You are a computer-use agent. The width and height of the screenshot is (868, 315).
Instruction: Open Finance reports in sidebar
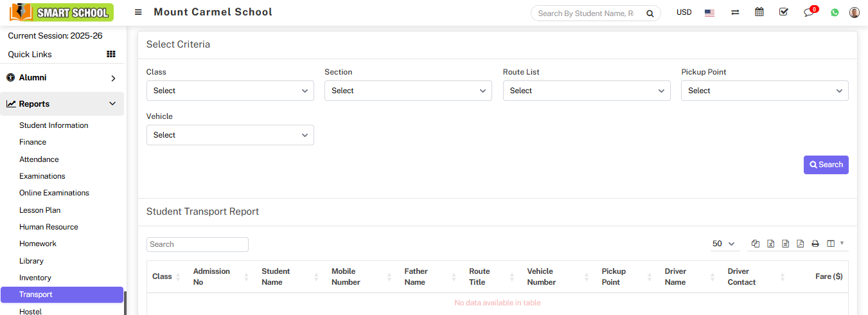point(33,142)
